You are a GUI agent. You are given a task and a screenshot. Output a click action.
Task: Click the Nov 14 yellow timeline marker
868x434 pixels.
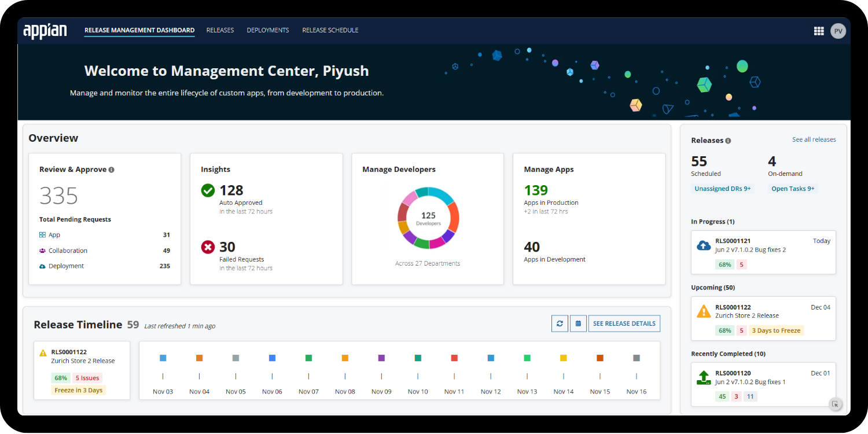pyautogui.click(x=564, y=358)
